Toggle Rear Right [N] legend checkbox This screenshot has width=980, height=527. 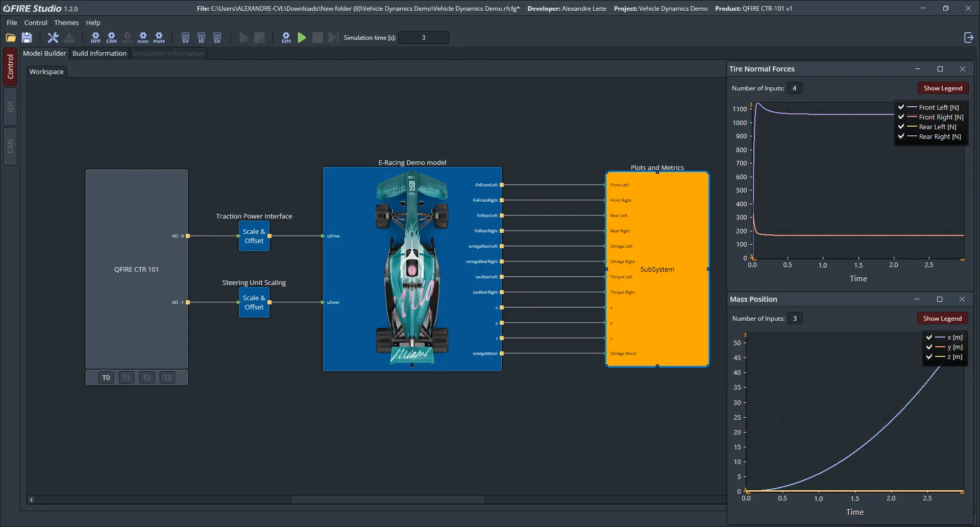point(901,136)
